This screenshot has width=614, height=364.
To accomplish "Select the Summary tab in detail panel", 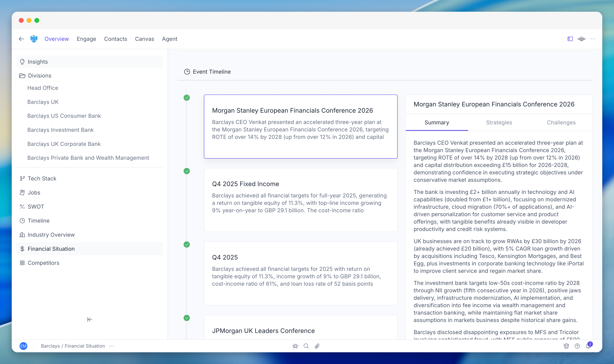I will pos(437,122).
